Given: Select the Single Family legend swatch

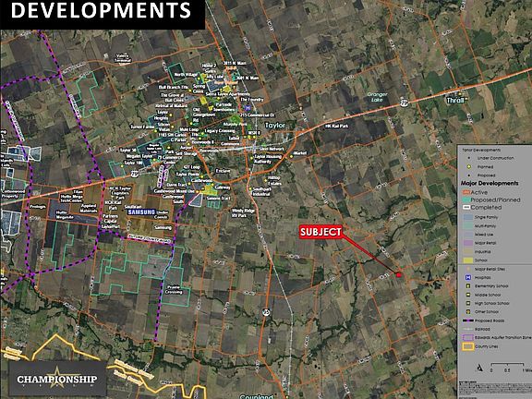Looking at the screenshot, I should [468, 217].
